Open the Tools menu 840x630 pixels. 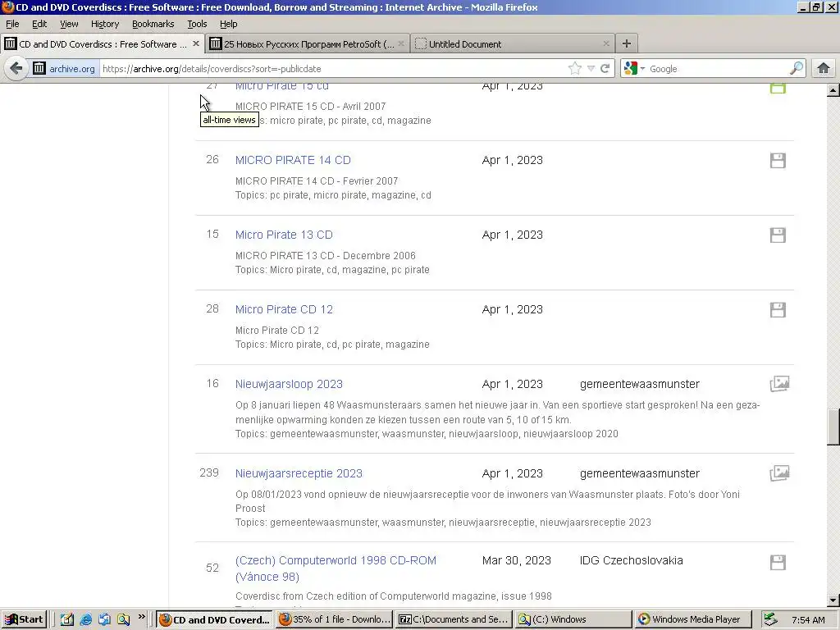(197, 24)
